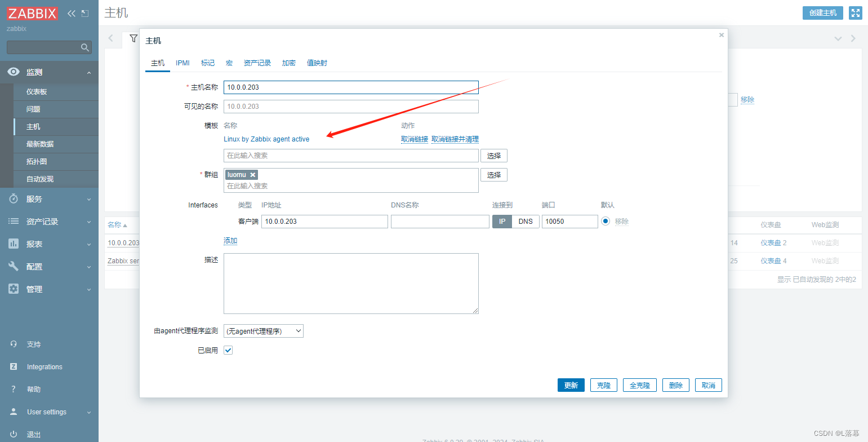Close the 主机 dialog with X
868x442 pixels.
pos(722,35)
